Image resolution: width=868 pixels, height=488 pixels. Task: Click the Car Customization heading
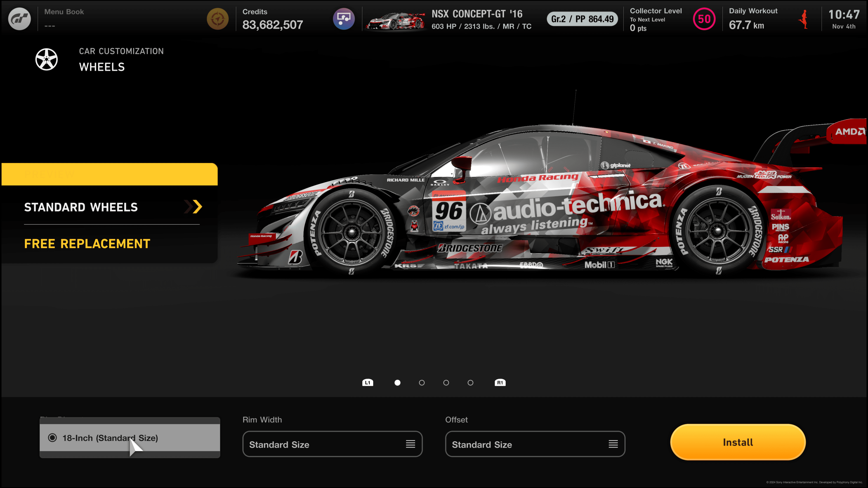coord(121,51)
